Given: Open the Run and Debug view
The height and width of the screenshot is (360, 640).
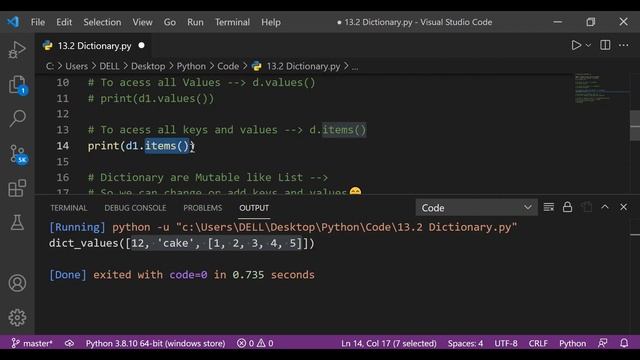Looking at the screenshot, I should 17,50.
